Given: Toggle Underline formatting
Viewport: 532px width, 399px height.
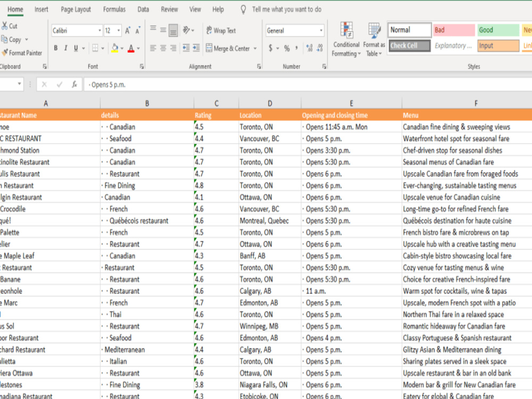Looking at the screenshot, I should click(x=76, y=48).
